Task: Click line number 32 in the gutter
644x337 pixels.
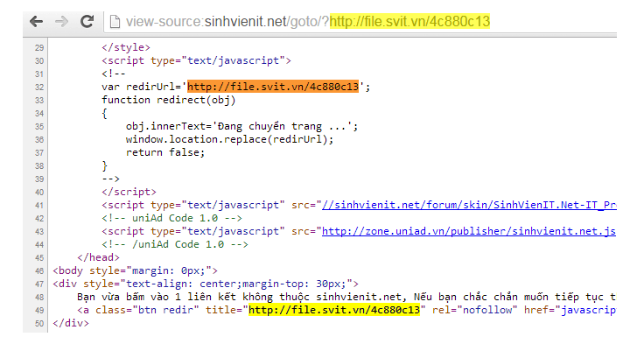Action: click(x=39, y=88)
